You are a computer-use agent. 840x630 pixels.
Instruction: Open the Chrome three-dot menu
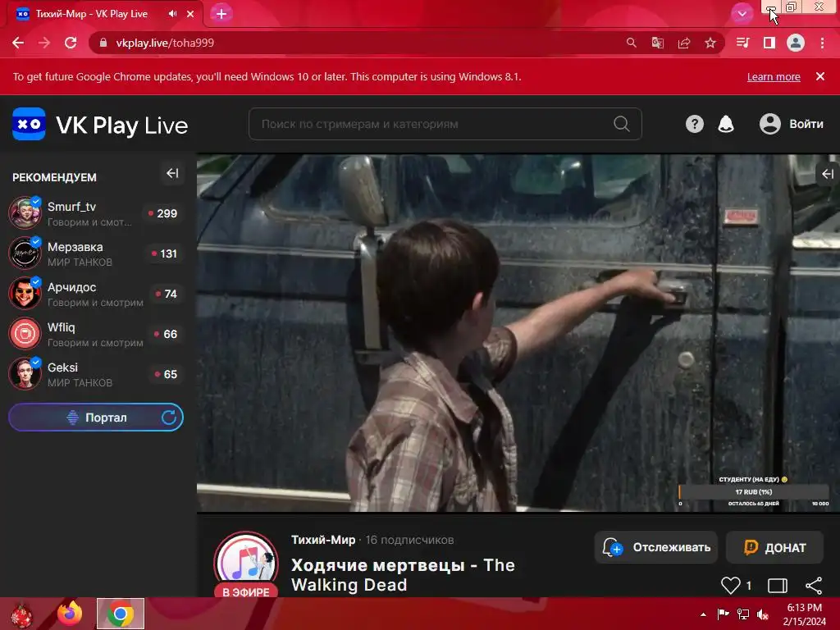tap(822, 43)
